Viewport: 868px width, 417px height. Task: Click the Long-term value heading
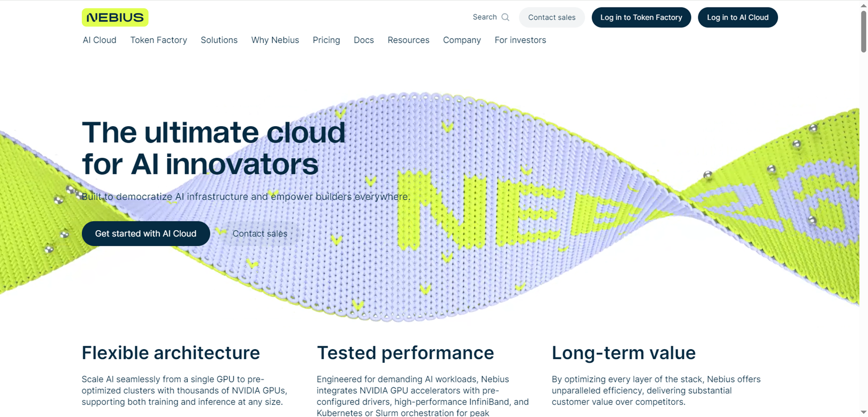pos(623,353)
